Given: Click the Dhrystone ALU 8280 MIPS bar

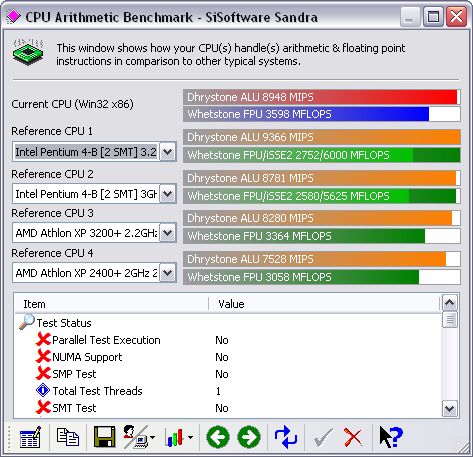Looking at the screenshot, I should pyautogui.click(x=322, y=218).
